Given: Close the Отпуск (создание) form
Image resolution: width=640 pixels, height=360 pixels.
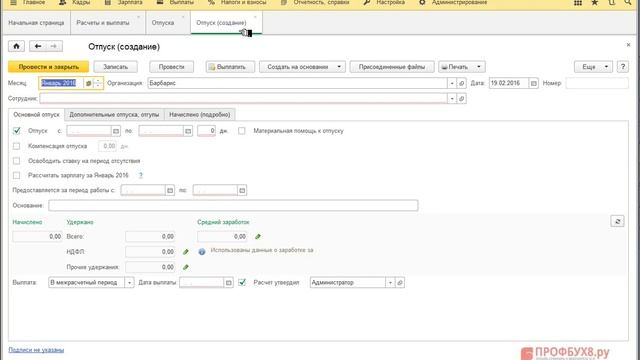Looking at the screenshot, I should [628, 45].
